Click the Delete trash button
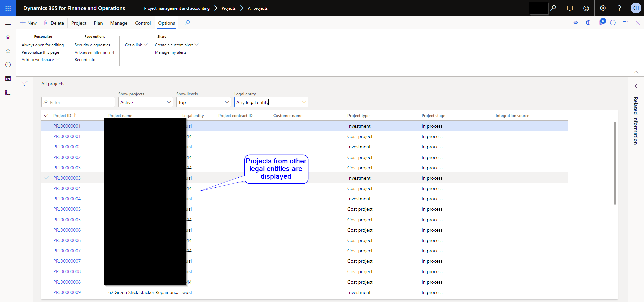644x302 pixels. click(54, 23)
